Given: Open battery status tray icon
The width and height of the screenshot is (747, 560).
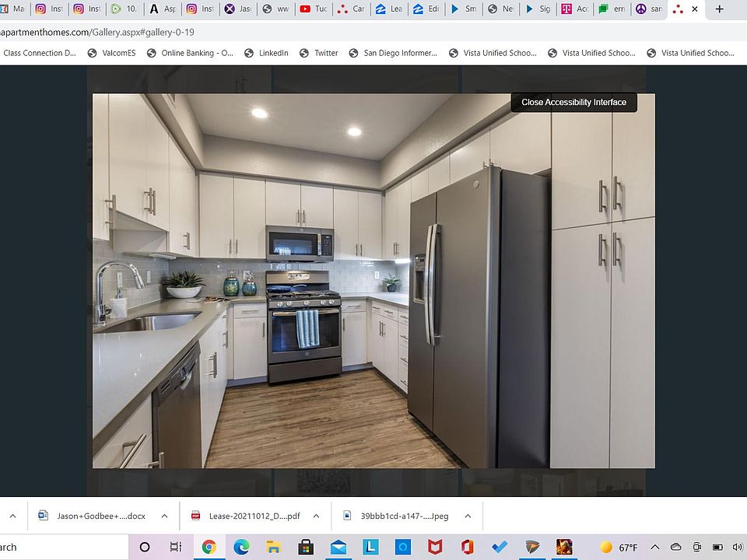Looking at the screenshot, I should click(x=717, y=547).
